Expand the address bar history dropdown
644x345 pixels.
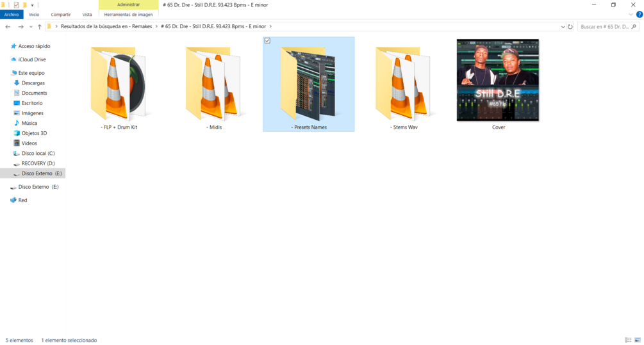point(563,27)
